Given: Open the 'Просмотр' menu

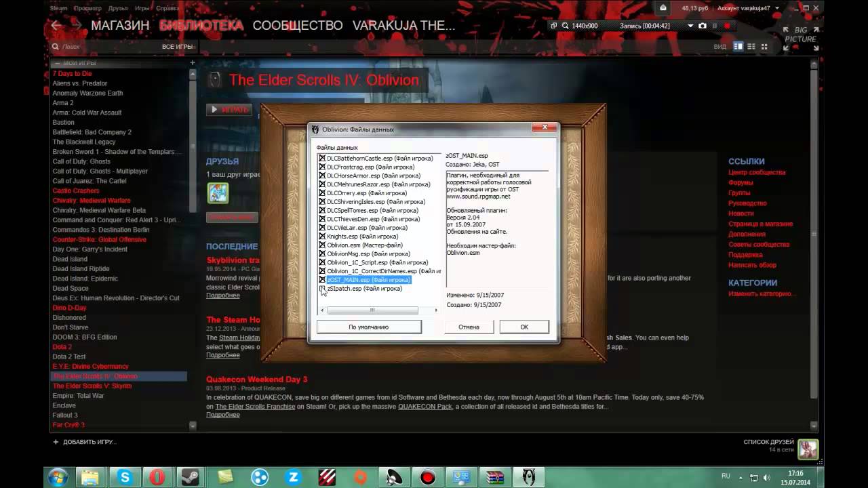Looking at the screenshot, I should 87,8.
